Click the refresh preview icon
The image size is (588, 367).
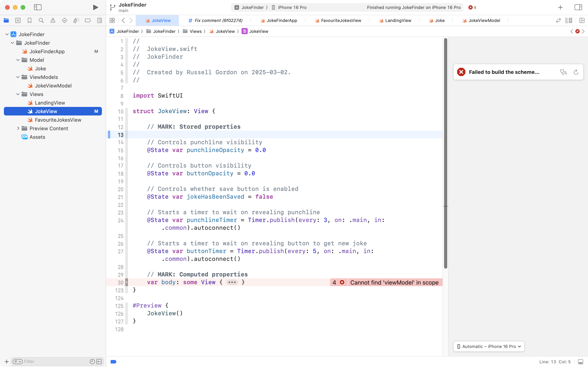point(576,72)
